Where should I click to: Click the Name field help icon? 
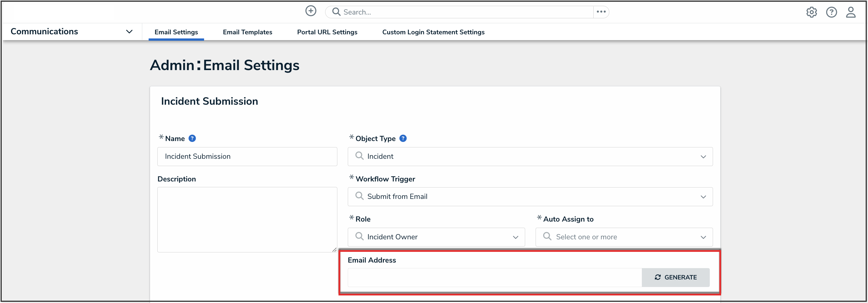192,138
